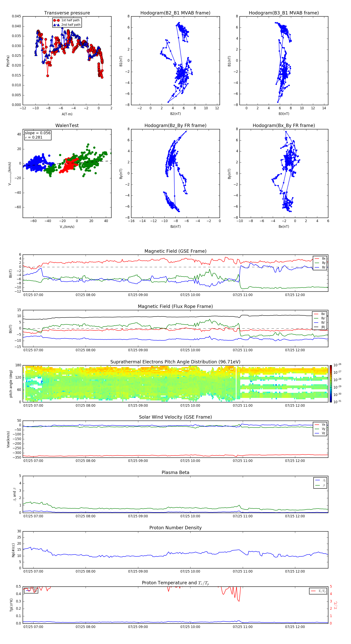
Task: Click the "Transverse pressure" plot title
Action: pyautogui.click(x=67, y=13)
